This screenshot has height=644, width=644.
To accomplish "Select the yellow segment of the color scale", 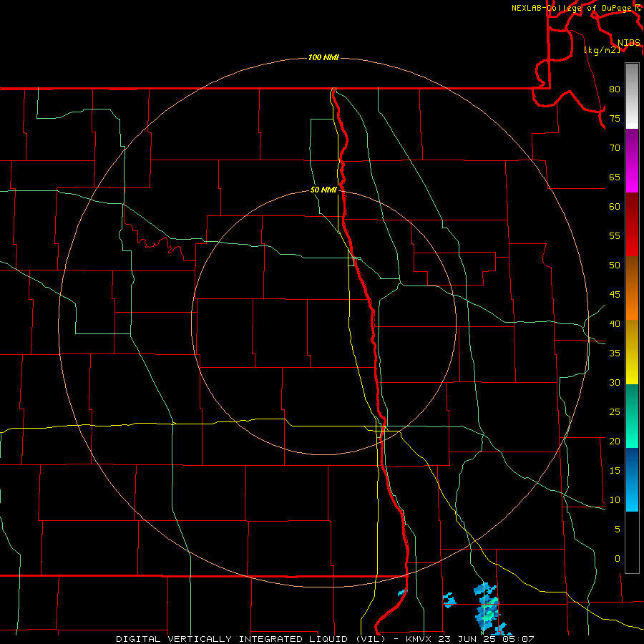I will click(x=632, y=352).
